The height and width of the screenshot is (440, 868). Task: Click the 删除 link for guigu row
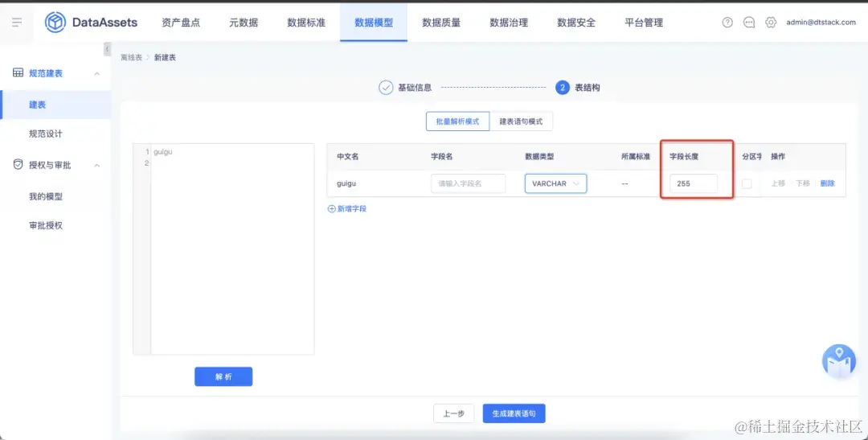828,183
